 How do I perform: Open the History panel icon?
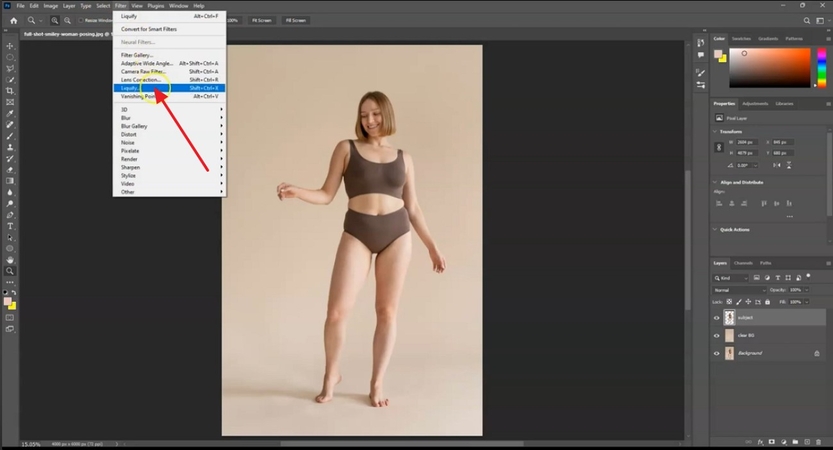[701, 43]
